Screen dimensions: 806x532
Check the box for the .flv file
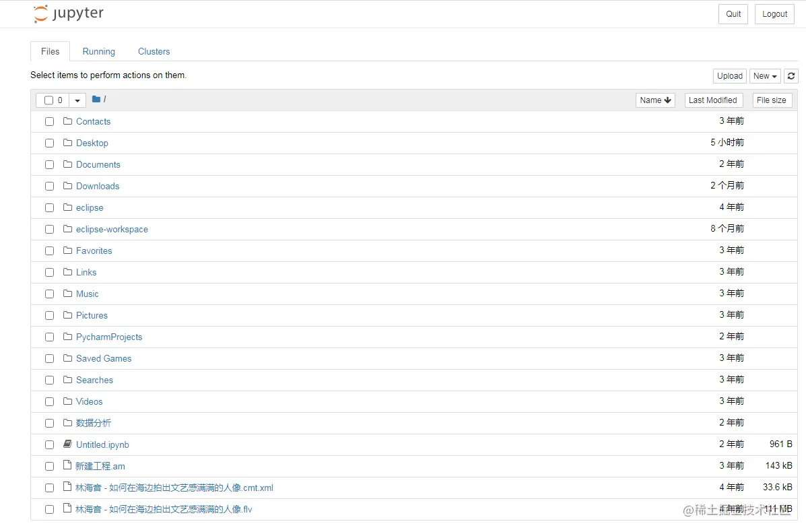pyautogui.click(x=49, y=510)
